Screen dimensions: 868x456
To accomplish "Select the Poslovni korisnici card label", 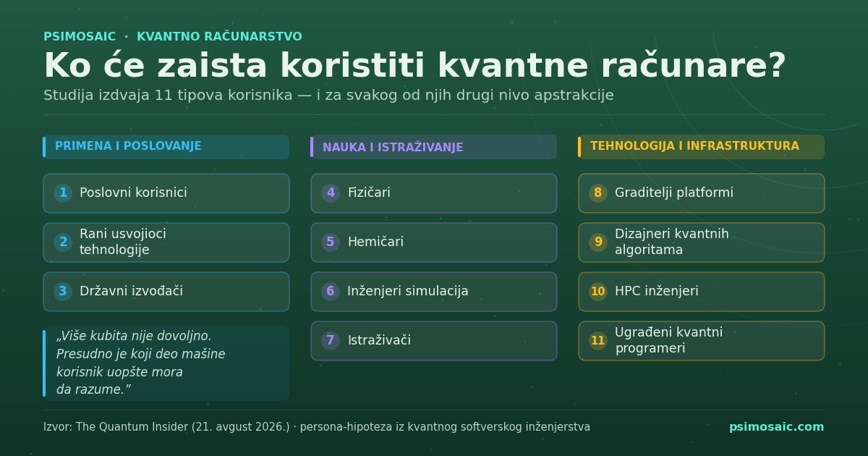I will [133, 193].
